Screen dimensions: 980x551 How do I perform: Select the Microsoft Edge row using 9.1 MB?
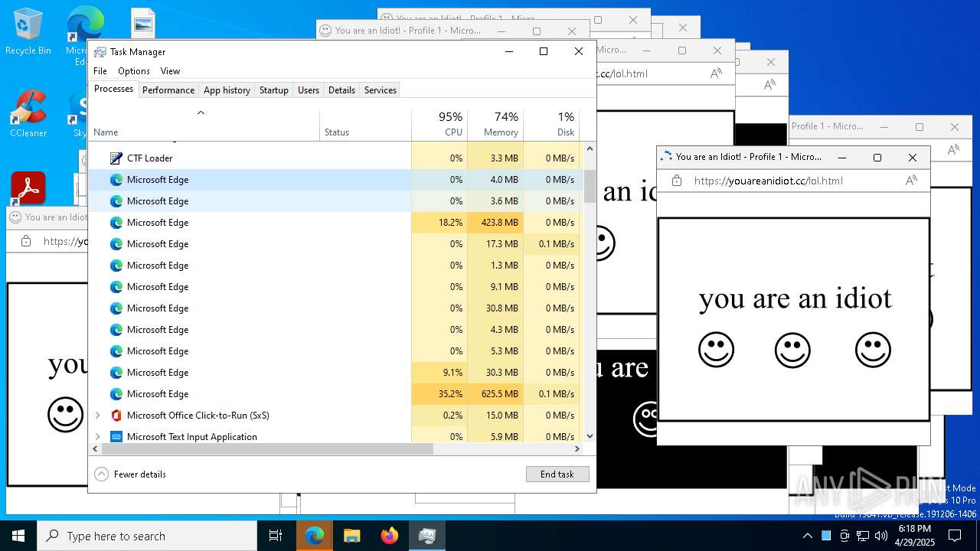pyautogui.click(x=336, y=287)
